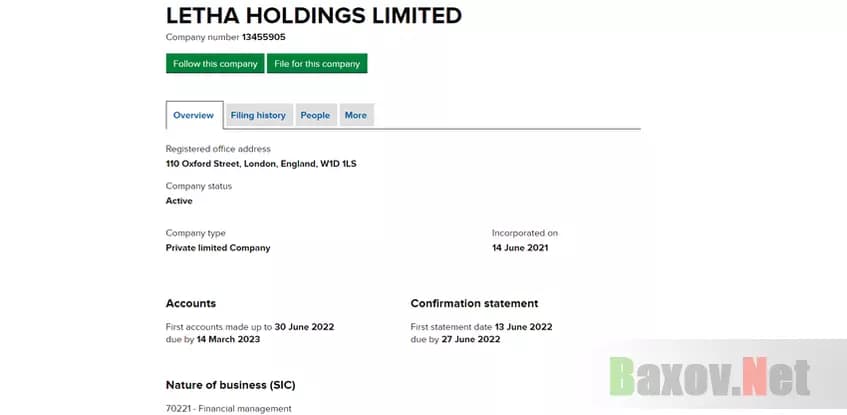Viewport: 847px width, 415px height.
Task: Click the 70221 Financial management SIC entry
Action: tap(228, 408)
